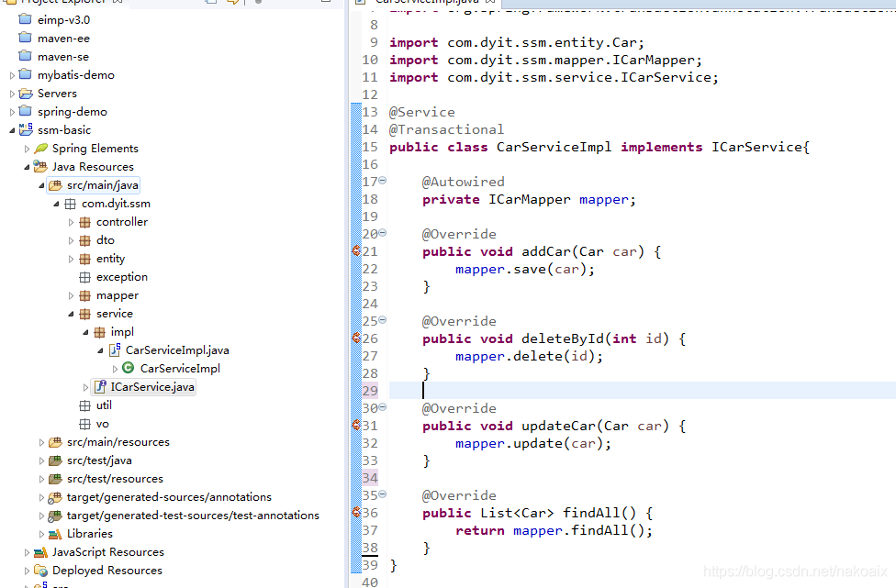Select the util package in the tree
The image size is (896, 588).
pyautogui.click(x=104, y=405)
